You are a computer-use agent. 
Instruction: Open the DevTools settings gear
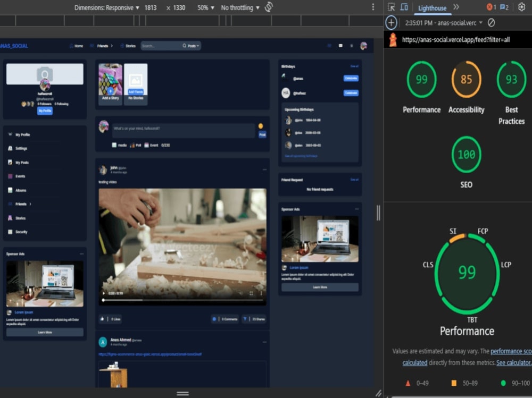tap(521, 7)
